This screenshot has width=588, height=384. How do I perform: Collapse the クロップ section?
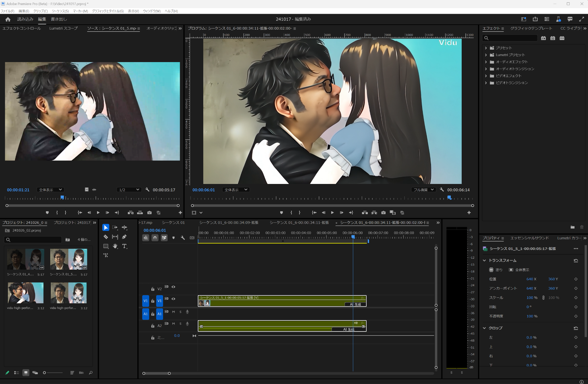tap(484, 328)
